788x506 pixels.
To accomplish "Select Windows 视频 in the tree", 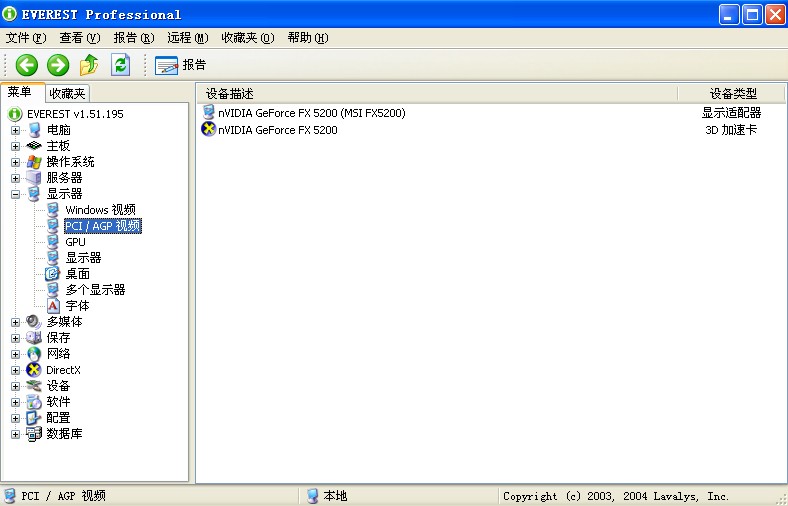I will tap(101, 210).
